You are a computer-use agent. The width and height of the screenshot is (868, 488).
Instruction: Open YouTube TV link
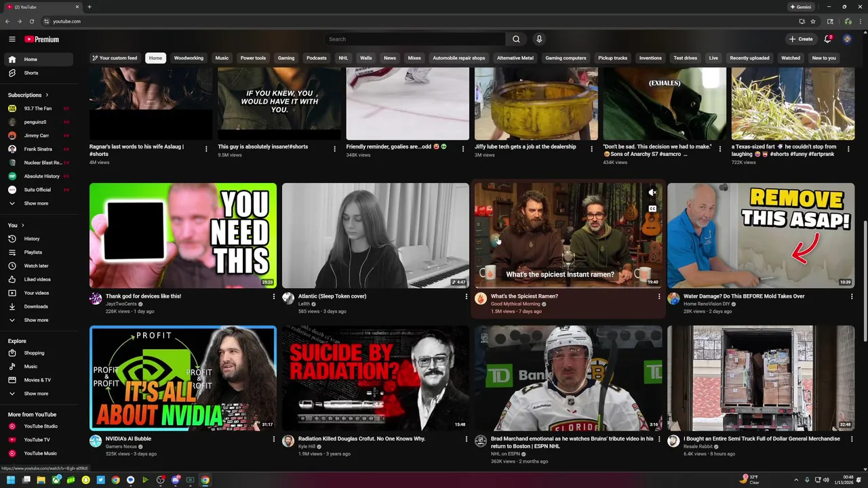pos(39,440)
